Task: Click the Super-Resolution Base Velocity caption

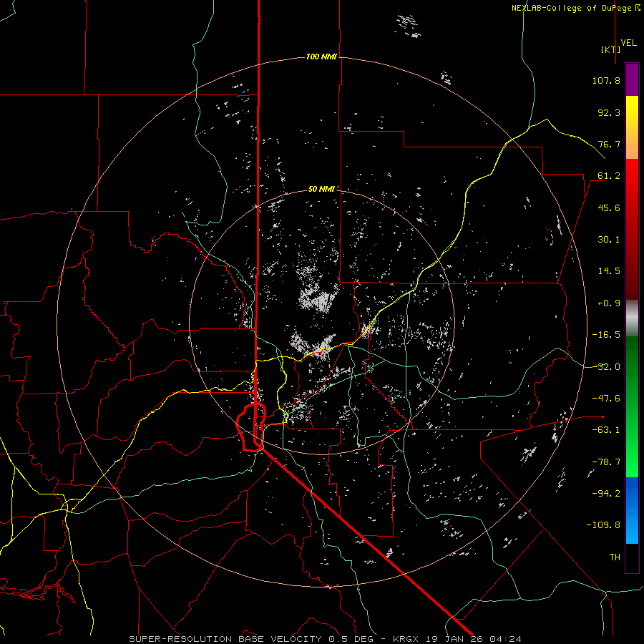Action: 326,639
